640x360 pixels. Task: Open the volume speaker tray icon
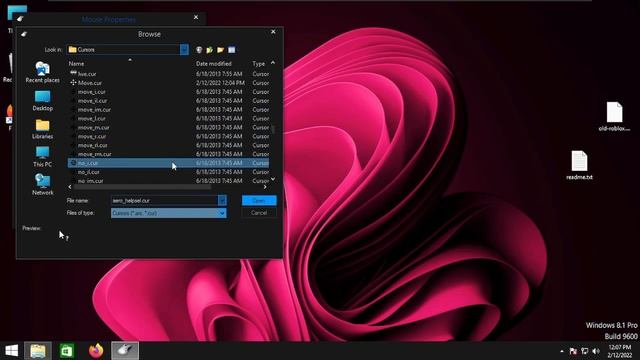click(596, 351)
